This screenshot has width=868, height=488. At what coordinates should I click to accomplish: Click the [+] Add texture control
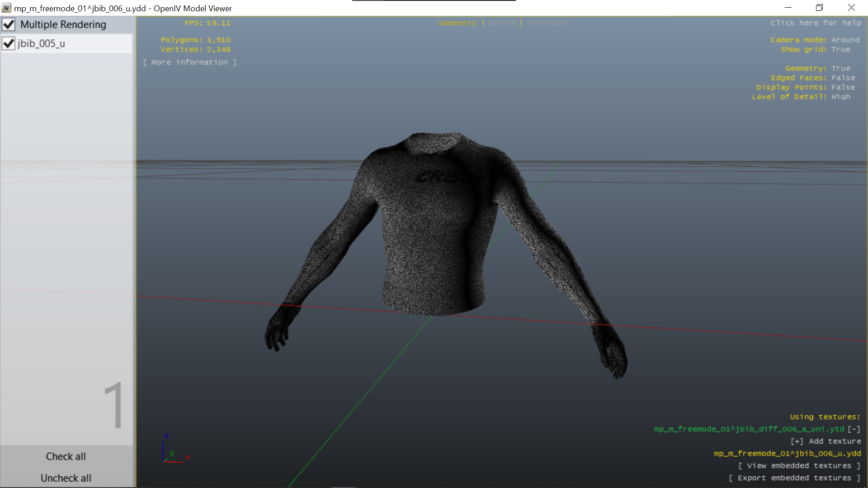click(826, 441)
